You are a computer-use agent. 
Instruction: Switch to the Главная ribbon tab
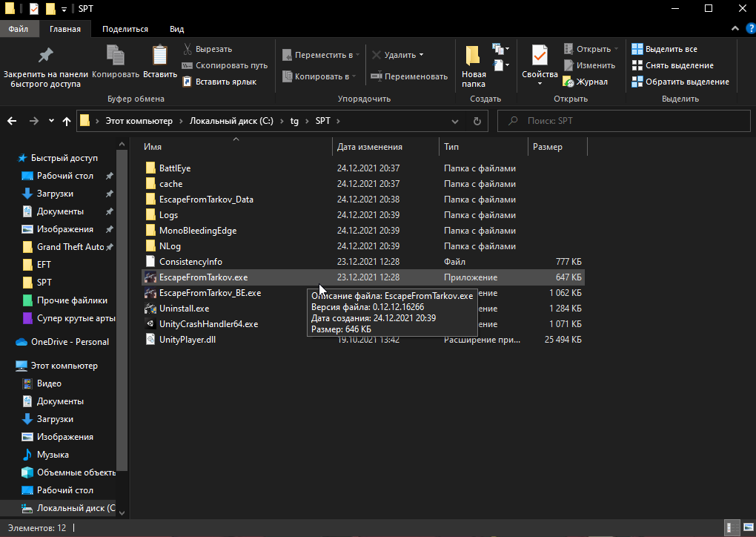point(65,29)
